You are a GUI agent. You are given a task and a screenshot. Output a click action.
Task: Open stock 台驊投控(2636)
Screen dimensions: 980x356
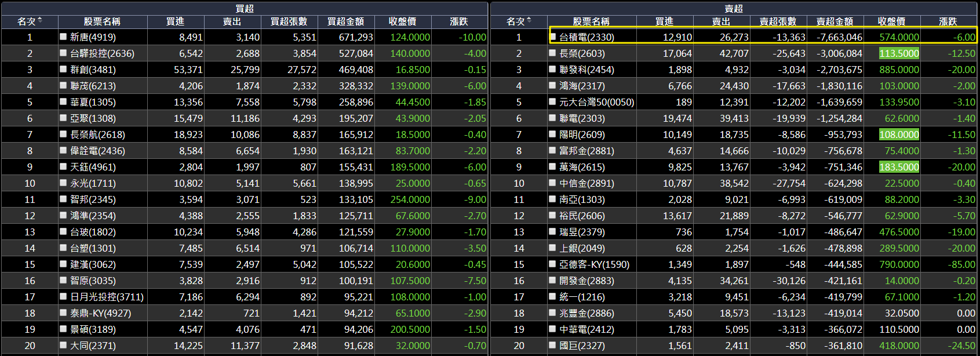click(102, 53)
